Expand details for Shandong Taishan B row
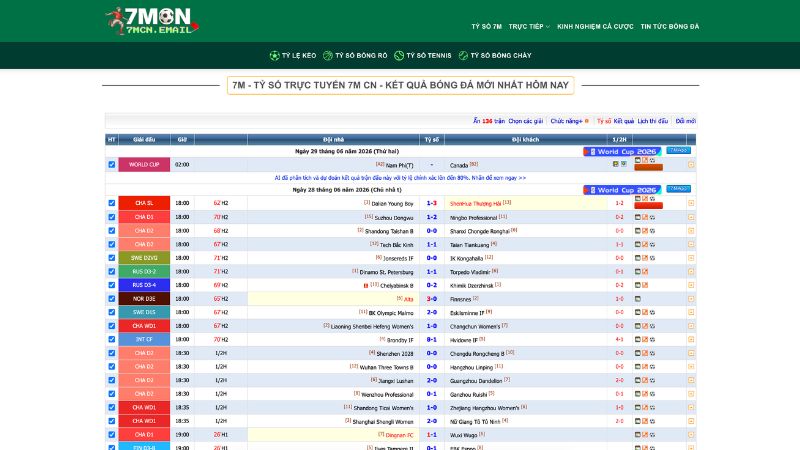Viewport: 800px width, 450px height. 691,231
